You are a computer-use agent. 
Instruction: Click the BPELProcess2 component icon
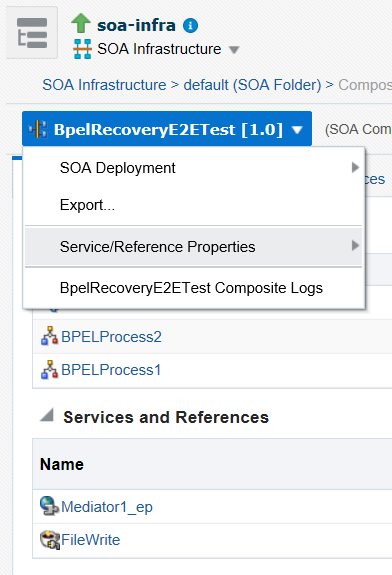(x=49, y=336)
